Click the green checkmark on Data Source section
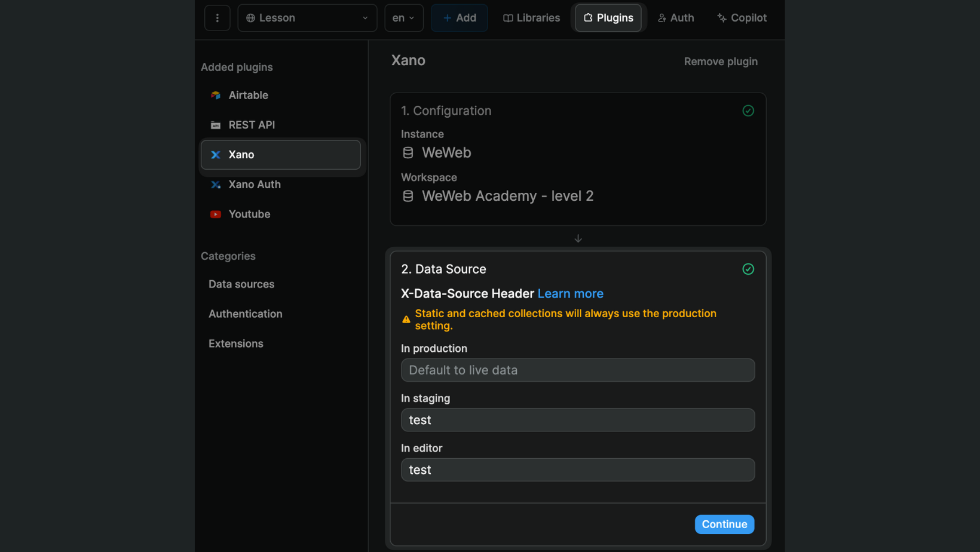 click(x=748, y=269)
